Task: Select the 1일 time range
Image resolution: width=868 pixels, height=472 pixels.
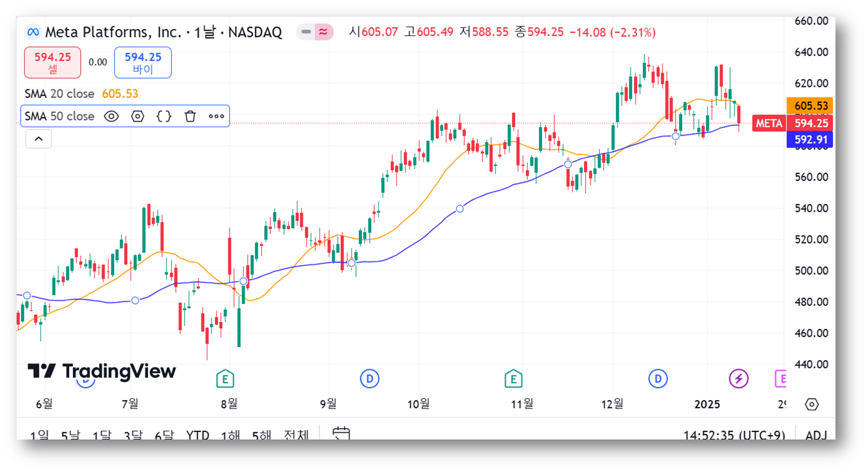Action: 39,435
